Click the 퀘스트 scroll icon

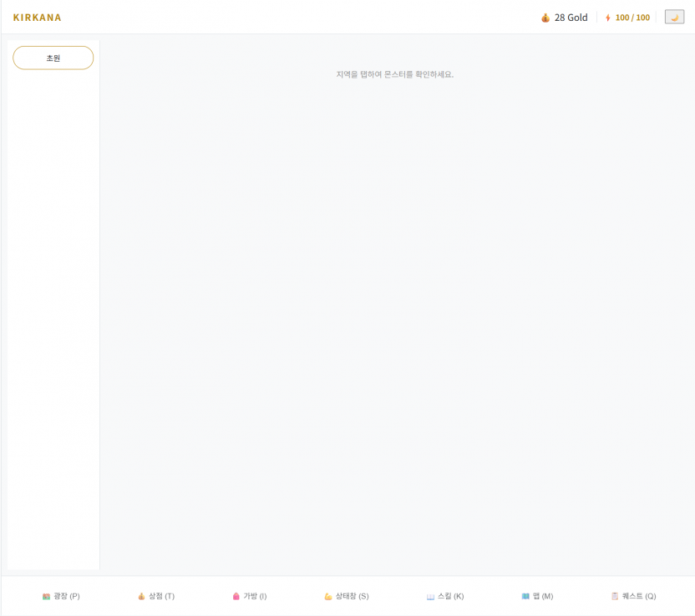pyautogui.click(x=615, y=597)
